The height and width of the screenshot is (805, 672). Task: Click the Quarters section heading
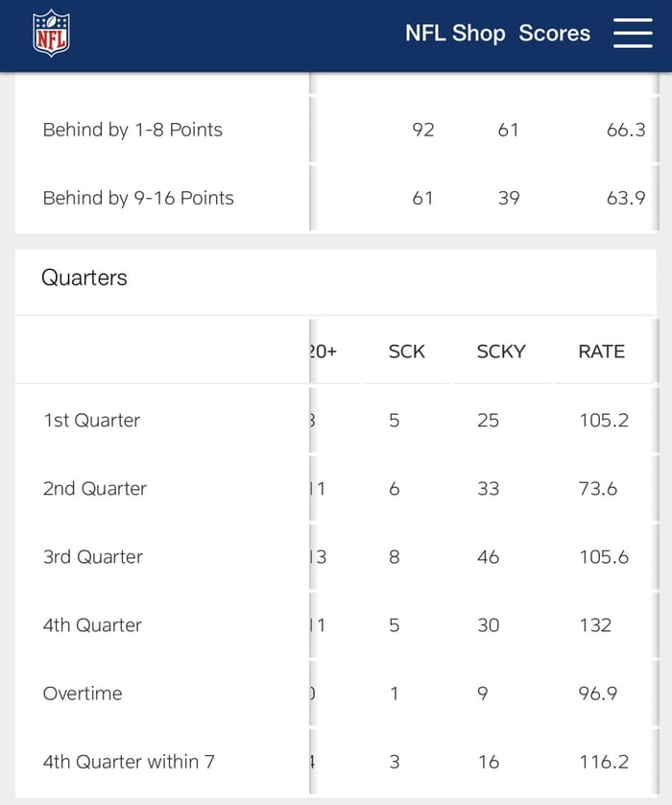point(84,278)
